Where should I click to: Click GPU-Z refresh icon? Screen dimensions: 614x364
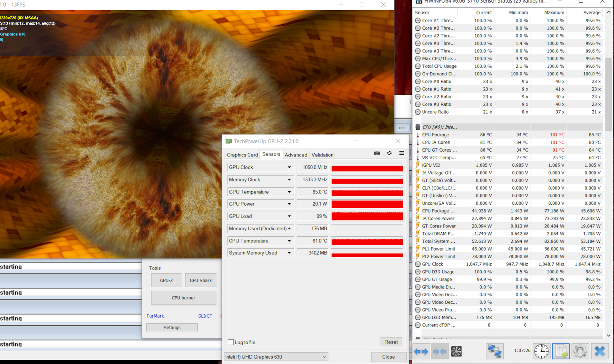tap(389, 153)
